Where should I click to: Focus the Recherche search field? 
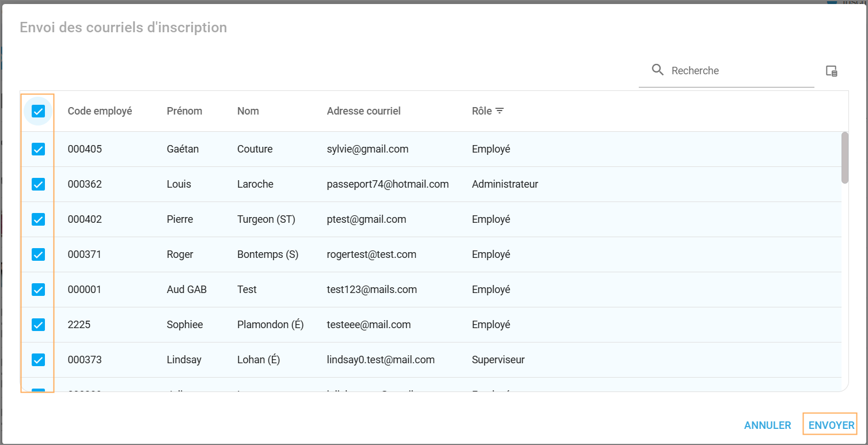pyautogui.click(x=740, y=71)
